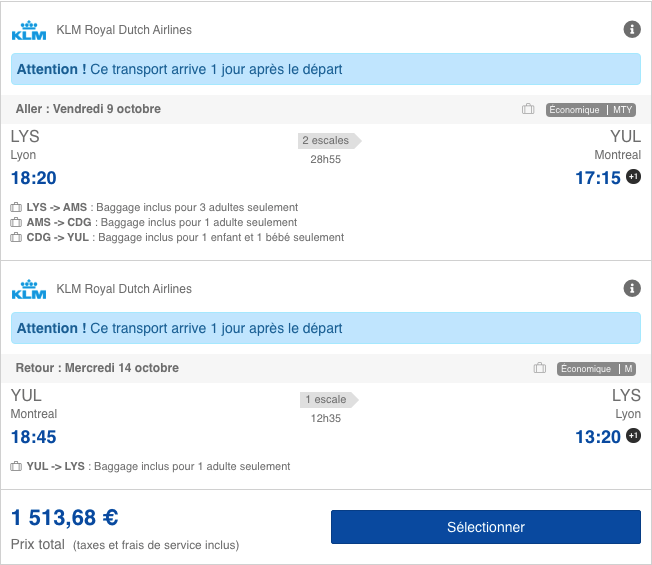Click return +1 day arrival badge
This screenshot has width=652, height=565.
[633, 436]
